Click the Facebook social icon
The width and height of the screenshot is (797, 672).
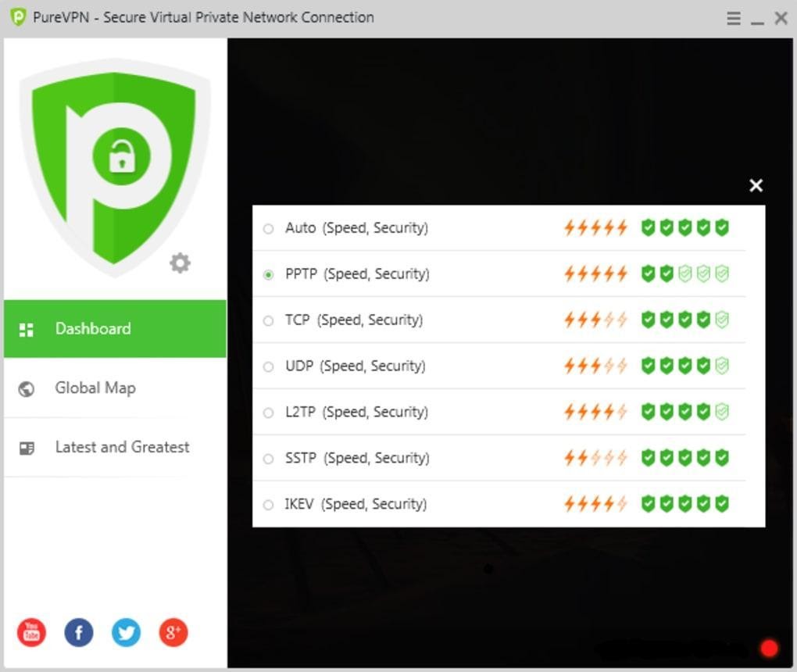click(x=78, y=633)
